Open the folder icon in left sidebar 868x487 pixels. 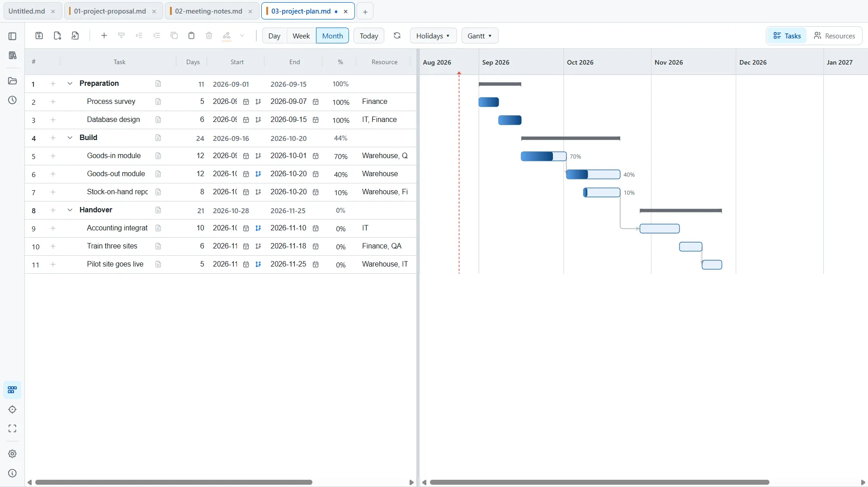(13, 81)
